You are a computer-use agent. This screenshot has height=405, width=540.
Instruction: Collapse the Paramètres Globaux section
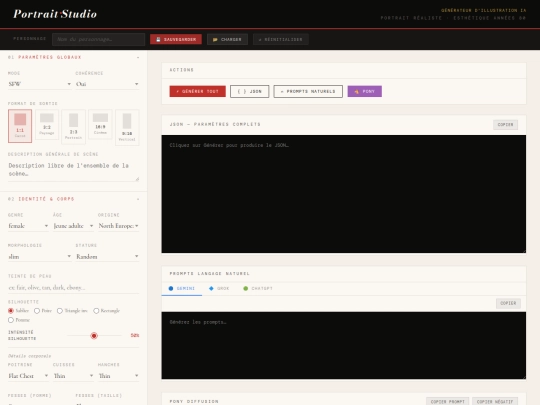click(x=138, y=57)
